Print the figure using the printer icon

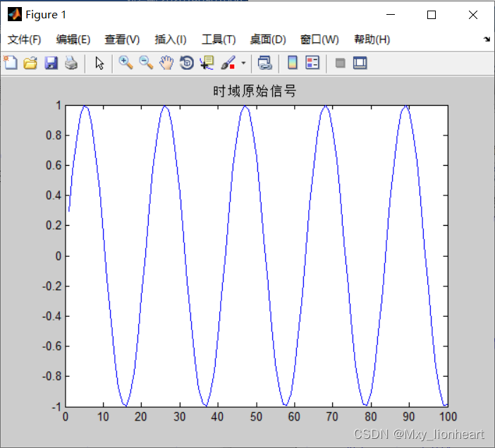[x=71, y=63]
